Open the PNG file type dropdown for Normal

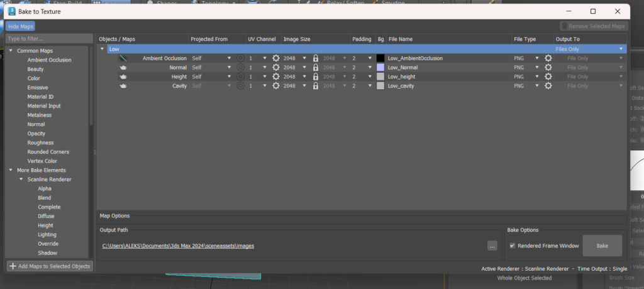[537, 67]
